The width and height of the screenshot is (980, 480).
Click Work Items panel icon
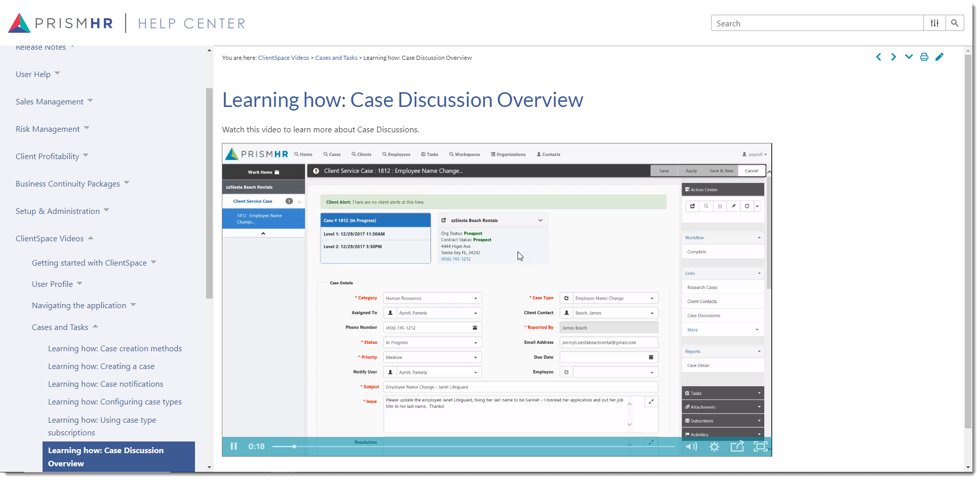coord(277,172)
